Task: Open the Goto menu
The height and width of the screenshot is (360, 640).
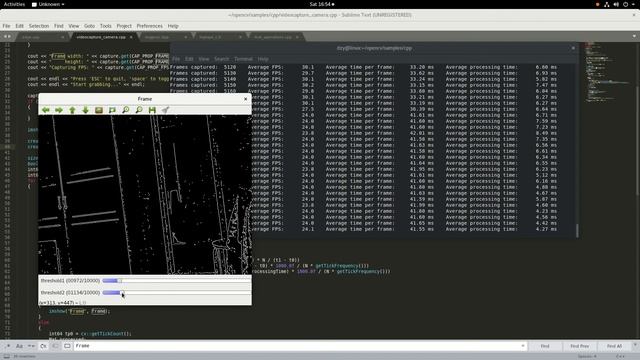Action: (89, 26)
